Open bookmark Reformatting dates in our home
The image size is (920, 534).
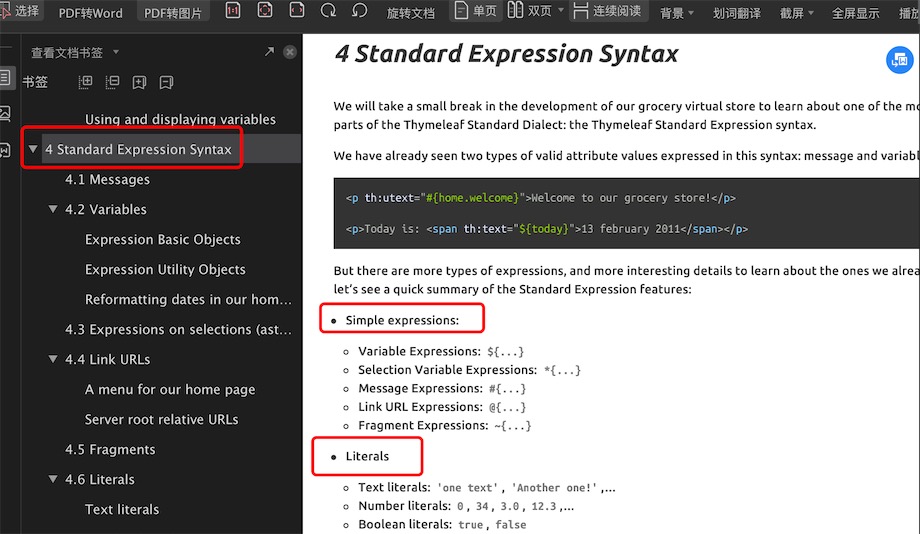188,299
